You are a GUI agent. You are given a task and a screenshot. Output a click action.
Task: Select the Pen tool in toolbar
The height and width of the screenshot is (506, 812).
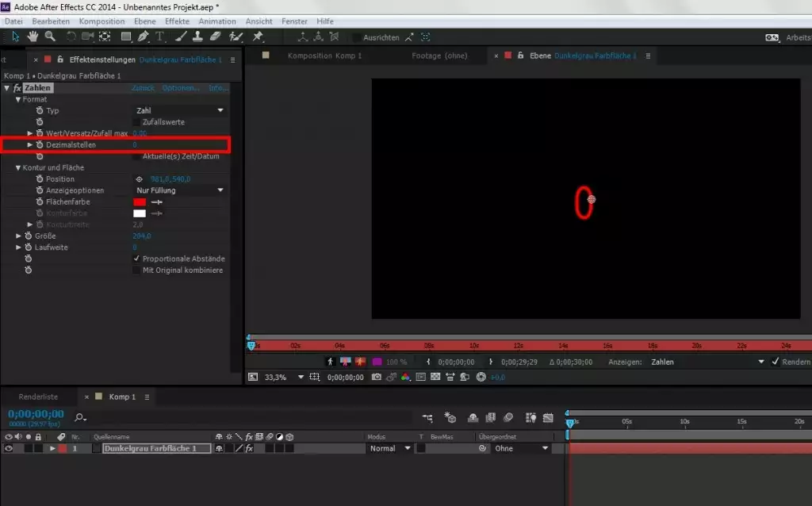click(x=144, y=37)
